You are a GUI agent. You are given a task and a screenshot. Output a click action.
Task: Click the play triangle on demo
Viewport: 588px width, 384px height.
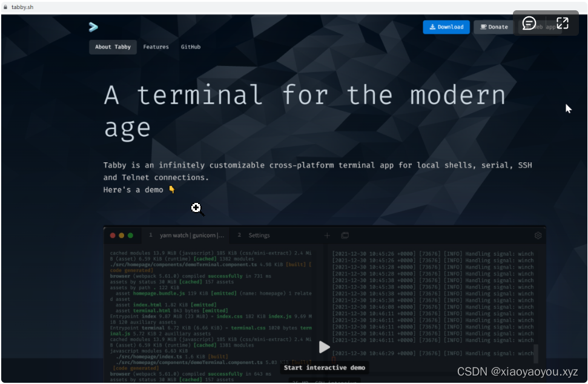pyautogui.click(x=324, y=347)
